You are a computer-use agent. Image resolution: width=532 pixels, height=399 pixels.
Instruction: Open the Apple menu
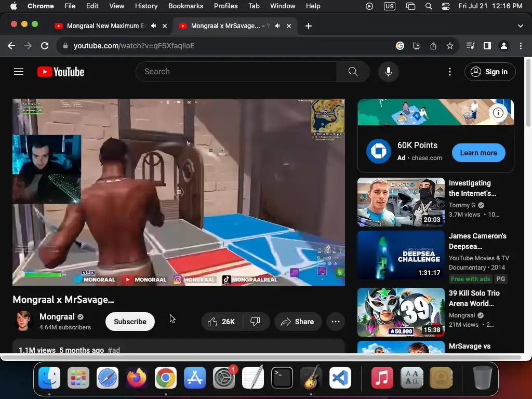point(14,6)
